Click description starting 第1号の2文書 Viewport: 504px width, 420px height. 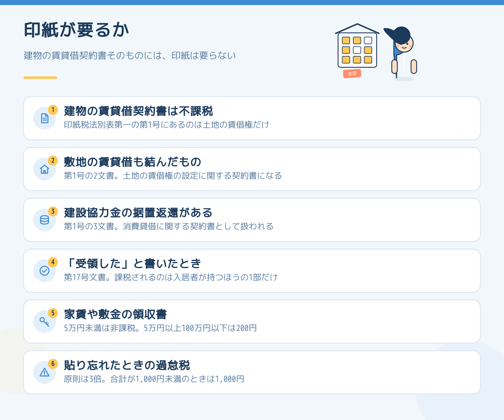pos(173,176)
